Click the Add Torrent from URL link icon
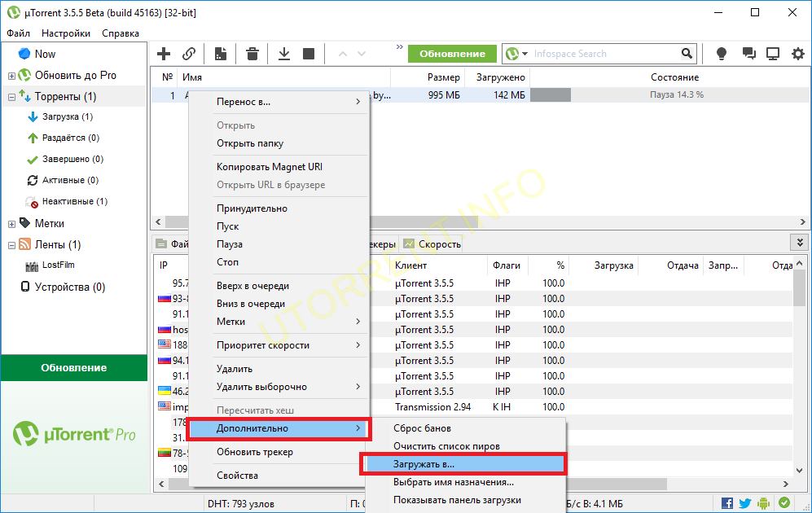The height and width of the screenshot is (513, 812). point(189,53)
